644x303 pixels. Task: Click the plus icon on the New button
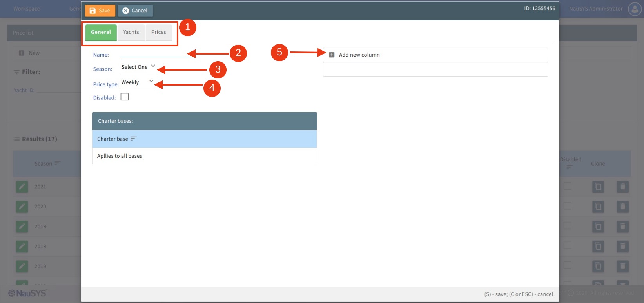coord(22,53)
